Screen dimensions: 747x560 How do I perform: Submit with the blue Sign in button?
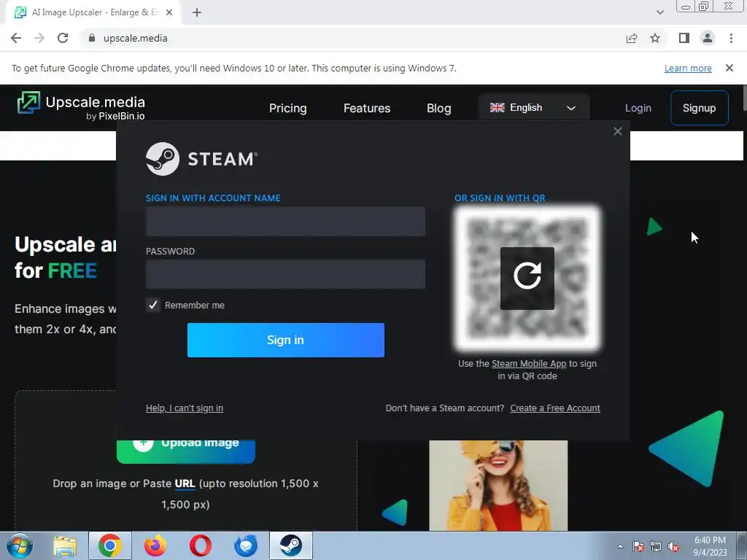(x=285, y=340)
